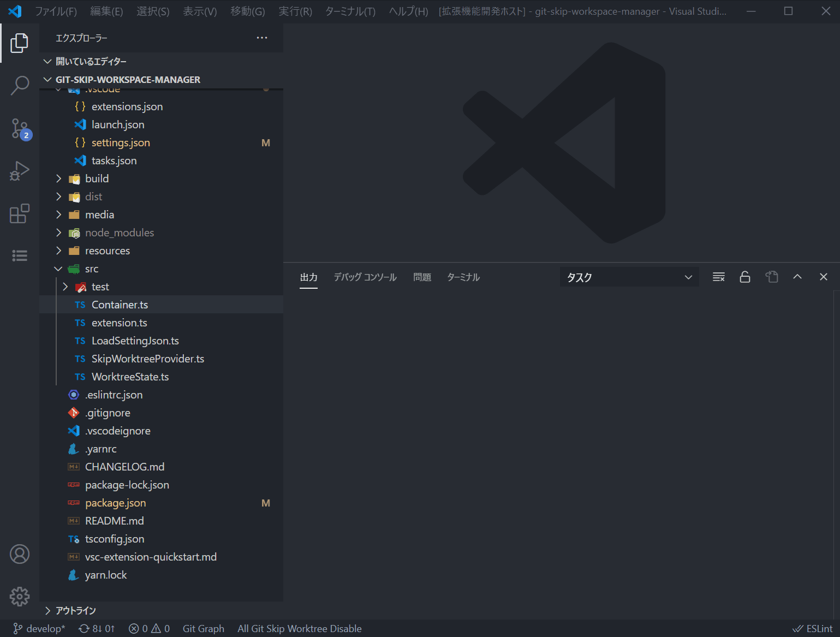Open WorktreeState.ts file

pyautogui.click(x=161, y=377)
